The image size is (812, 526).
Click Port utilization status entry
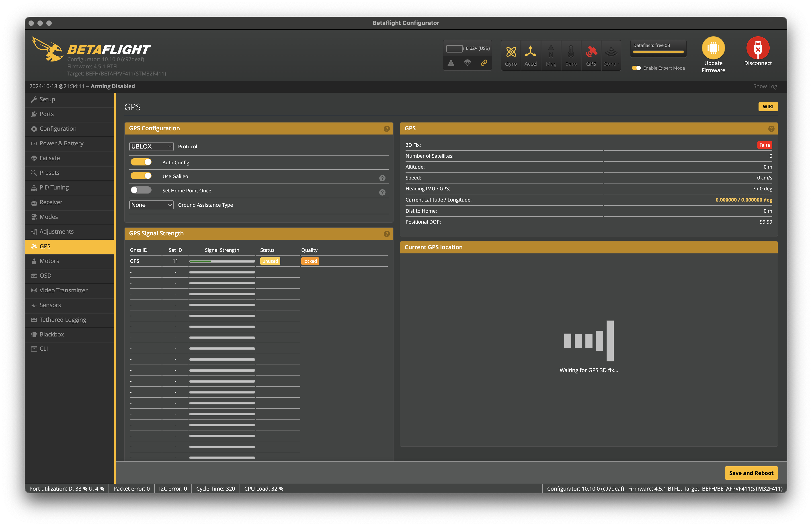pyautogui.click(x=67, y=489)
